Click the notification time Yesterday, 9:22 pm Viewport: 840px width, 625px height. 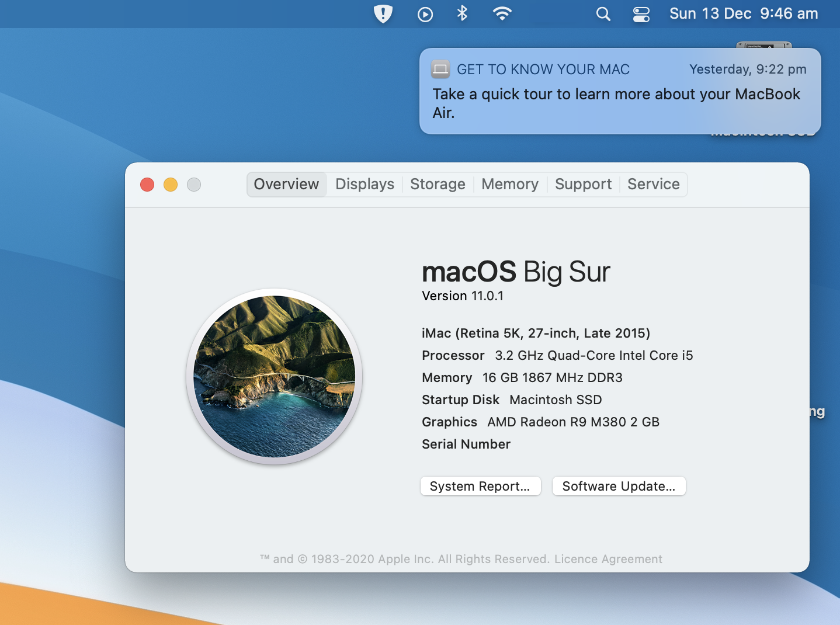pos(748,70)
